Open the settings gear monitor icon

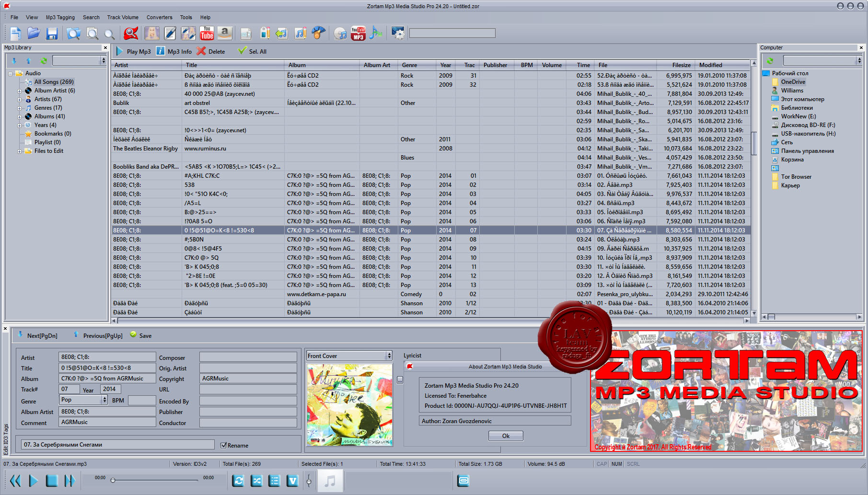(397, 33)
